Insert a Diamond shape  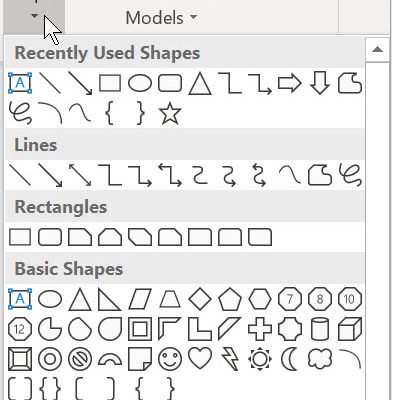tap(200, 299)
